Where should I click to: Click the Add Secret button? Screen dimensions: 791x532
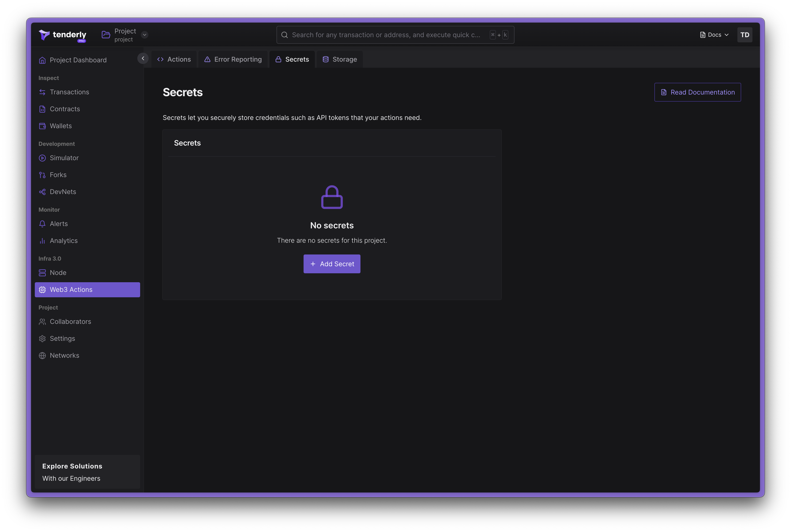(x=332, y=264)
